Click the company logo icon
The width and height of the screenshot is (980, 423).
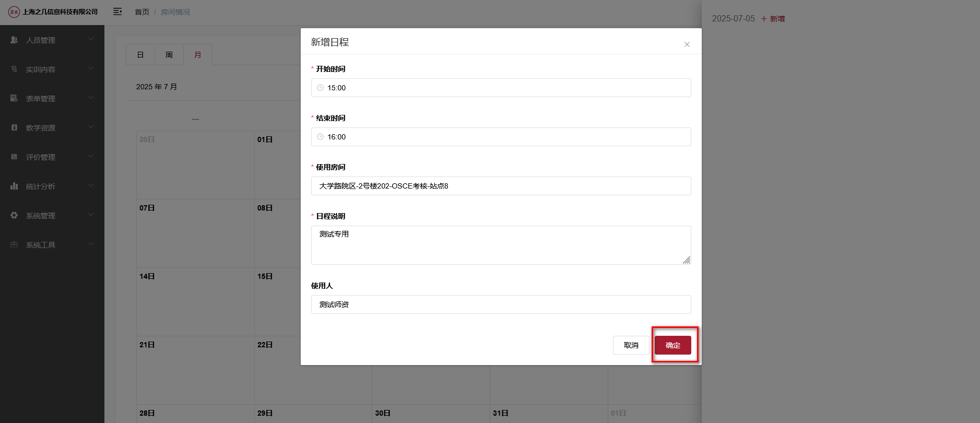point(14,12)
